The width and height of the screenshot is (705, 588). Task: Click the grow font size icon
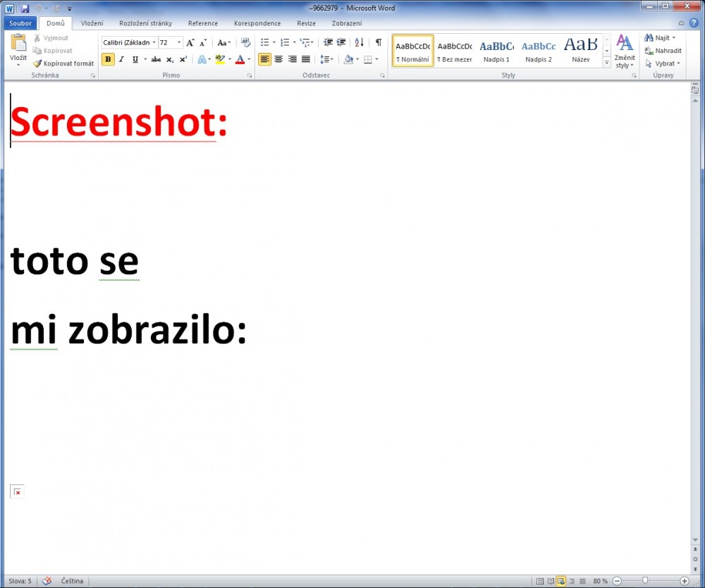(x=190, y=43)
